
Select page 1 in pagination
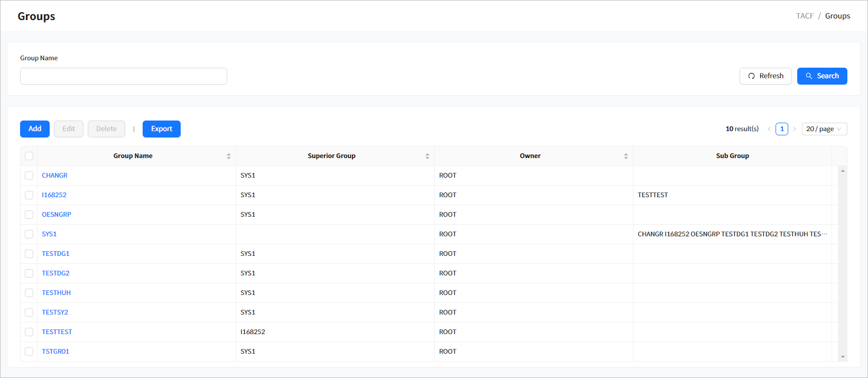coord(782,129)
